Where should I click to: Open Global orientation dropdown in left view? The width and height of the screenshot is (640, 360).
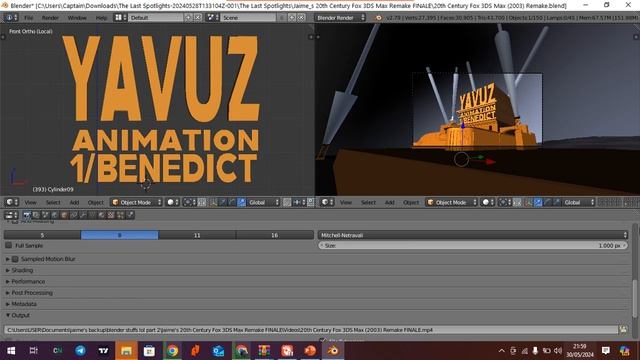tap(263, 202)
